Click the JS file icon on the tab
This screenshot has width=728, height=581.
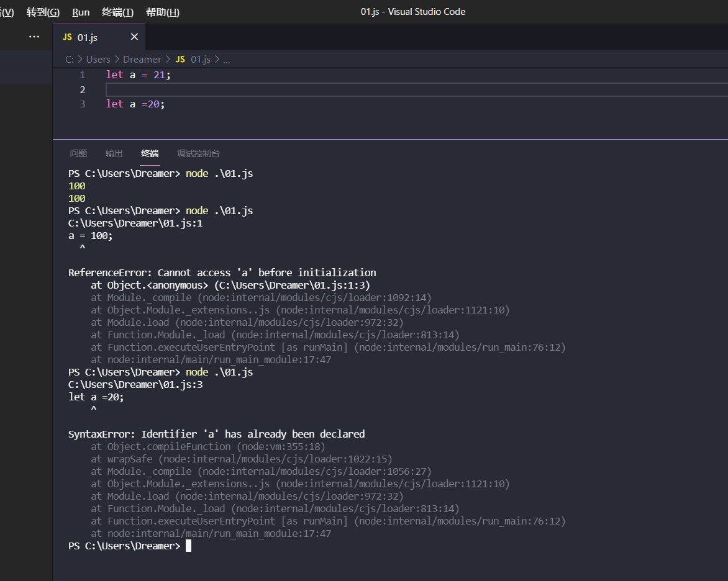(x=67, y=37)
